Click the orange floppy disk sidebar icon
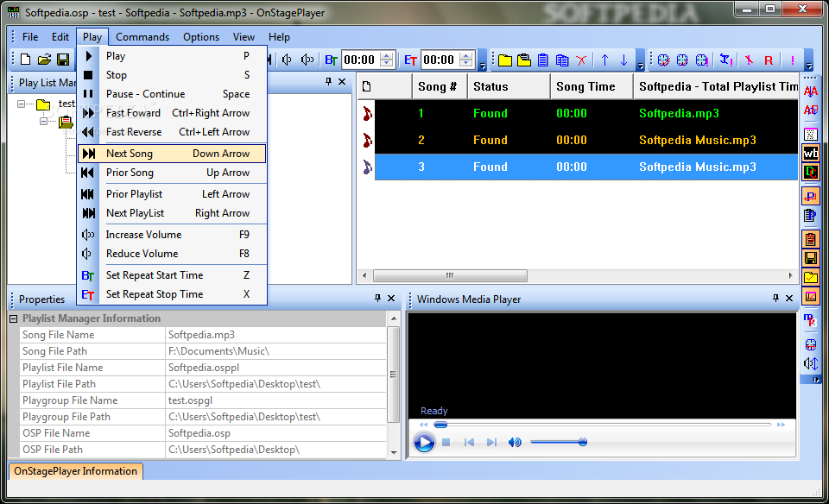The width and height of the screenshot is (829, 504). (x=811, y=258)
